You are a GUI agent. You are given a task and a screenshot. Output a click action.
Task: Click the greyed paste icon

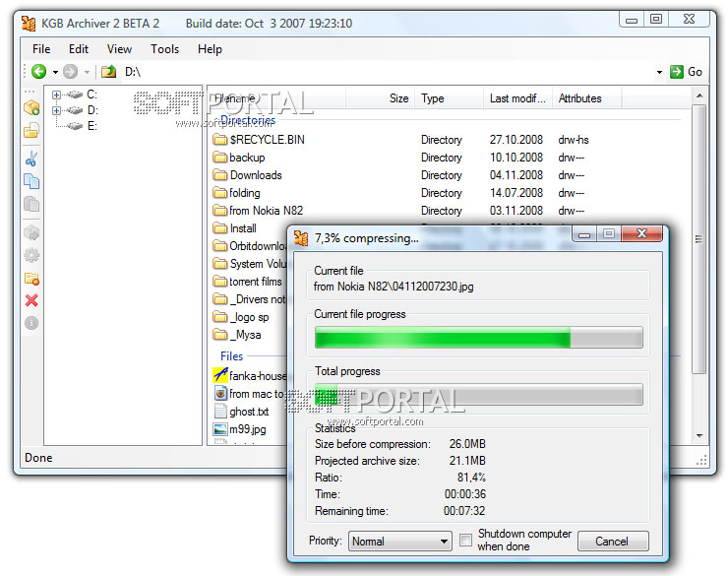pos(31,204)
